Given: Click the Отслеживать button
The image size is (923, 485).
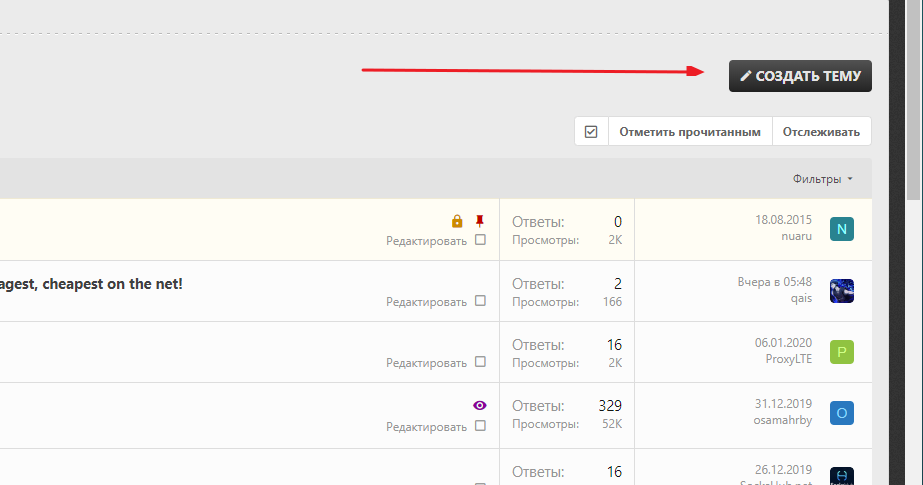Looking at the screenshot, I should (821, 132).
